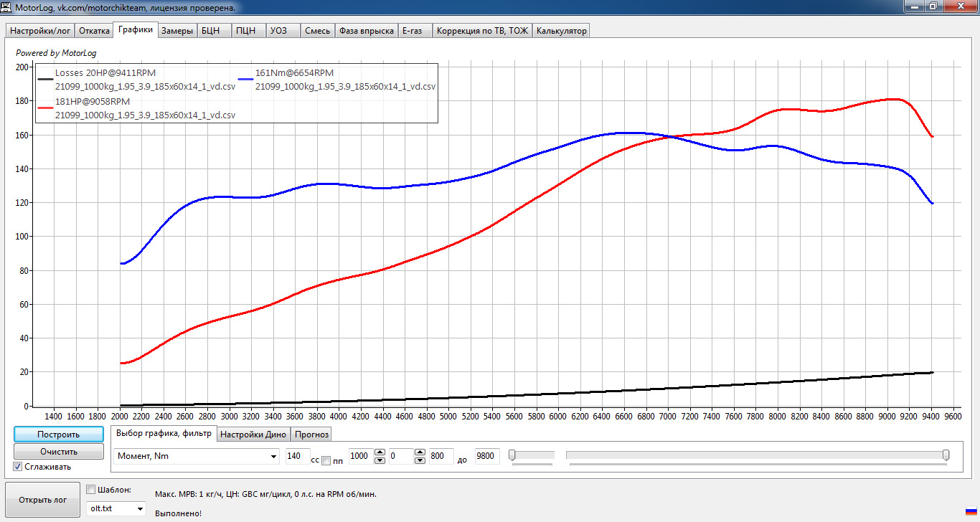Click the short left slider handle
This screenshot has width=980, height=522.
pos(512,455)
